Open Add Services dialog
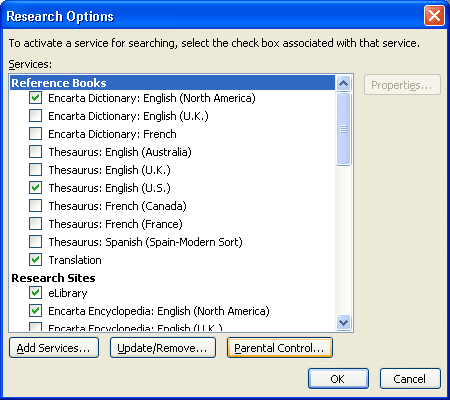 pos(54,348)
